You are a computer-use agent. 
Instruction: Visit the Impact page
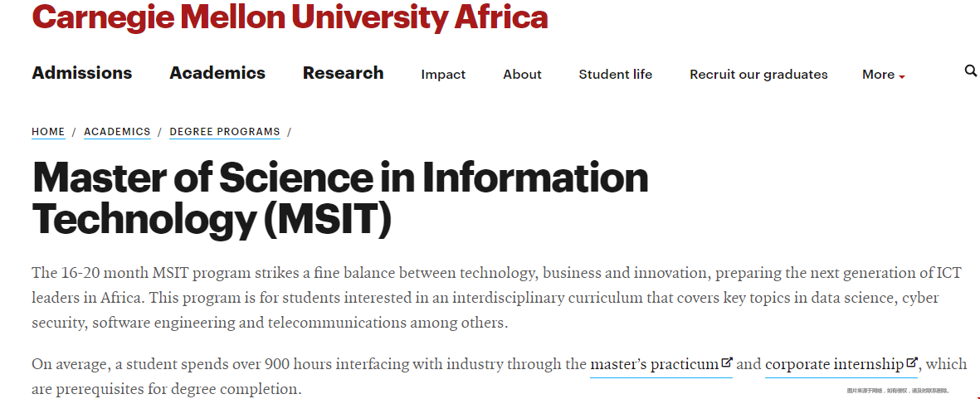443,75
